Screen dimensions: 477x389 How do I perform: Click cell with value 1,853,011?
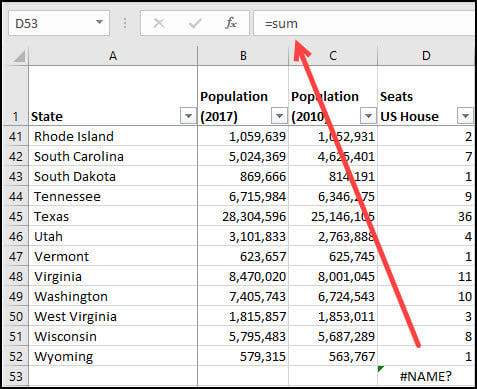click(333, 316)
